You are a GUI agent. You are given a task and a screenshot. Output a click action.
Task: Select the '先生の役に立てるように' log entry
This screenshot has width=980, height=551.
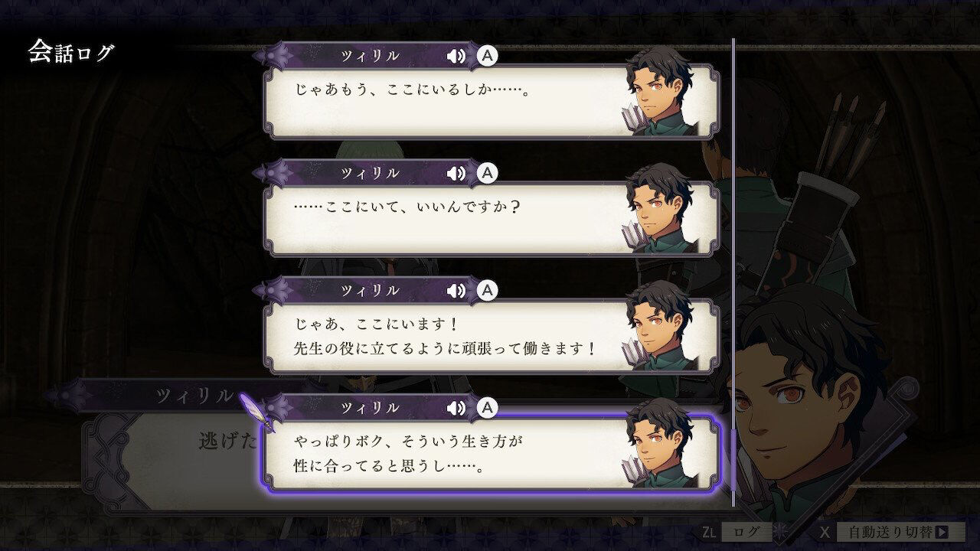(x=492, y=336)
